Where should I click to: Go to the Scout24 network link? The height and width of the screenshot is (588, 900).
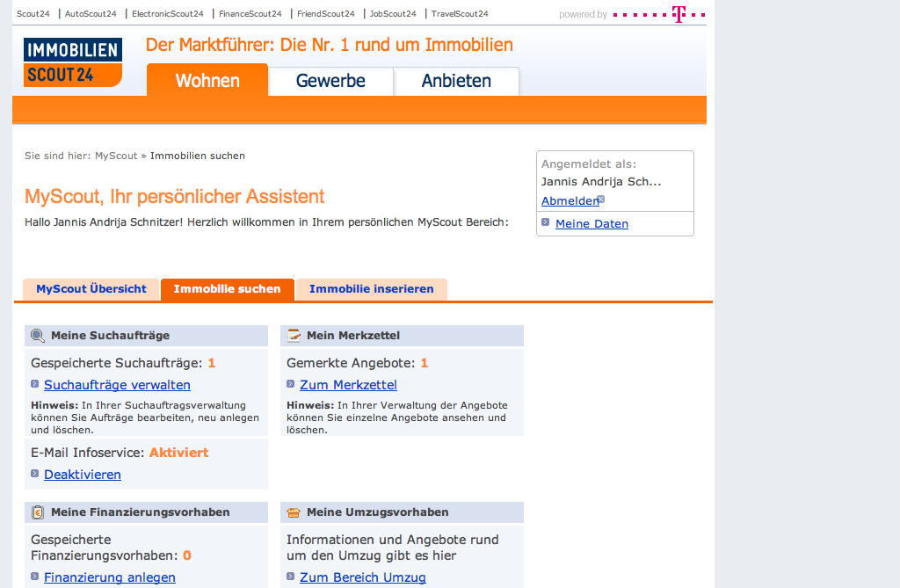click(33, 14)
